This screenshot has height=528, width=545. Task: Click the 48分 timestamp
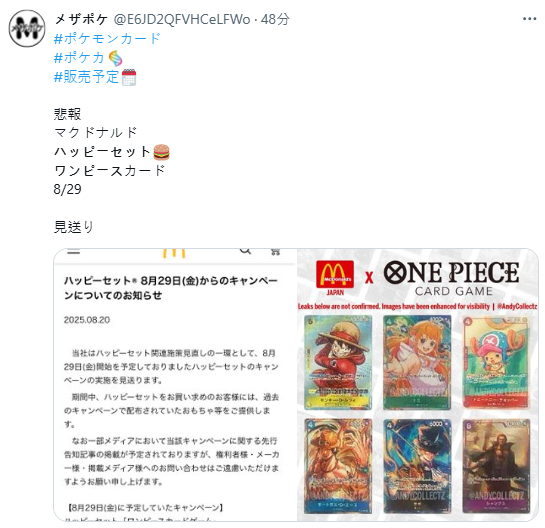(275, 19)
